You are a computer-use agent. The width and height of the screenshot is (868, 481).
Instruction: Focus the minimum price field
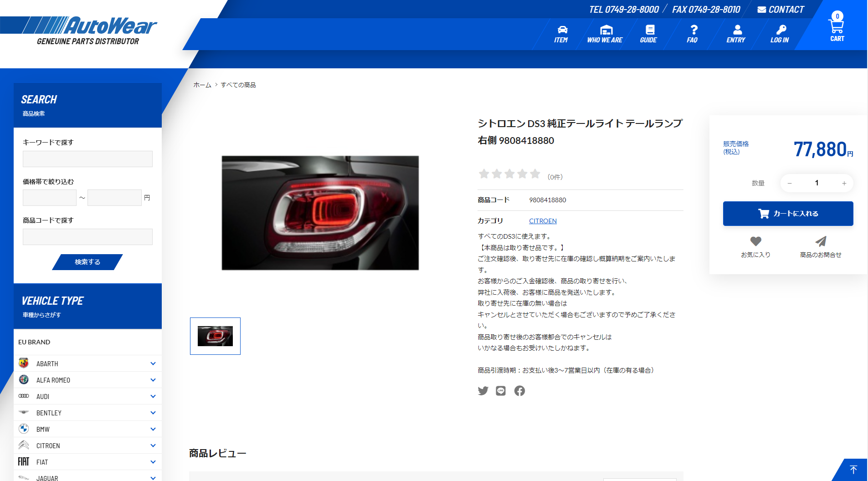tap(50, 198)
